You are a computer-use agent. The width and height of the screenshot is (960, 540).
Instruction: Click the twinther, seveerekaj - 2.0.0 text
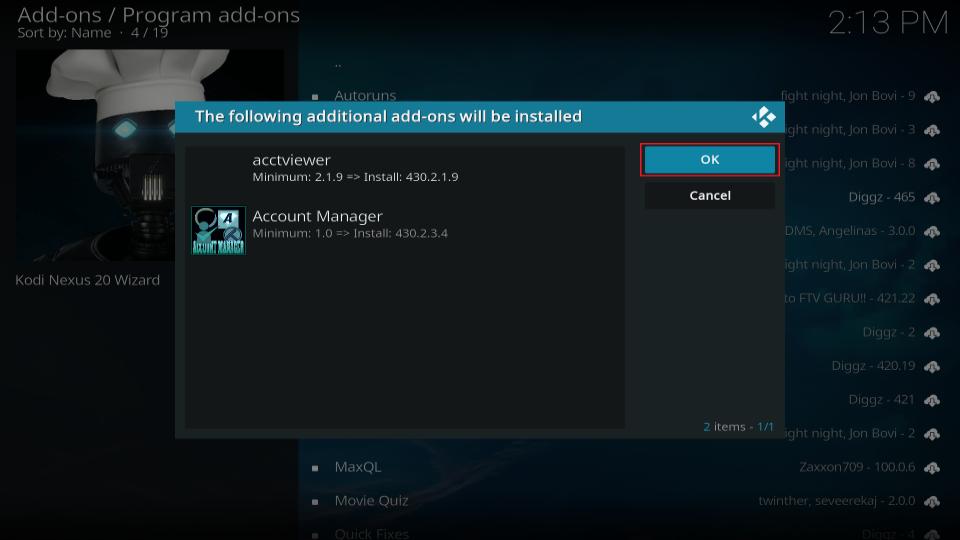[x=837, y=501]
